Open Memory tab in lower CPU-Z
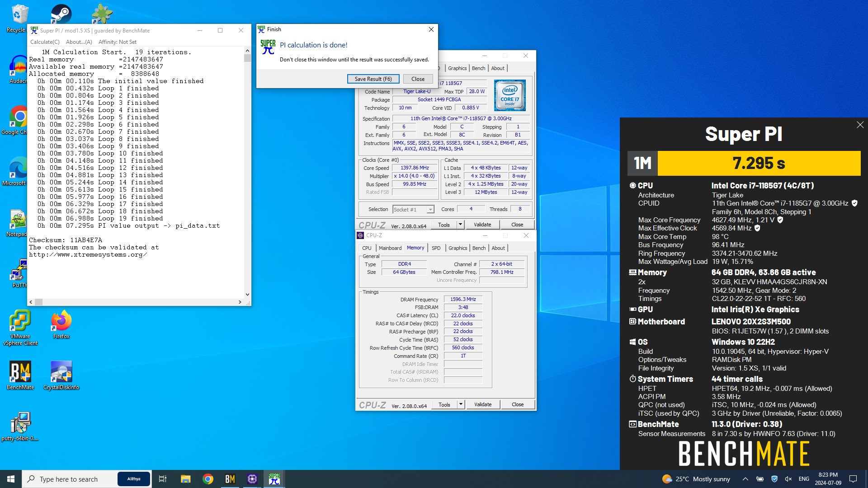 (415, 248)
